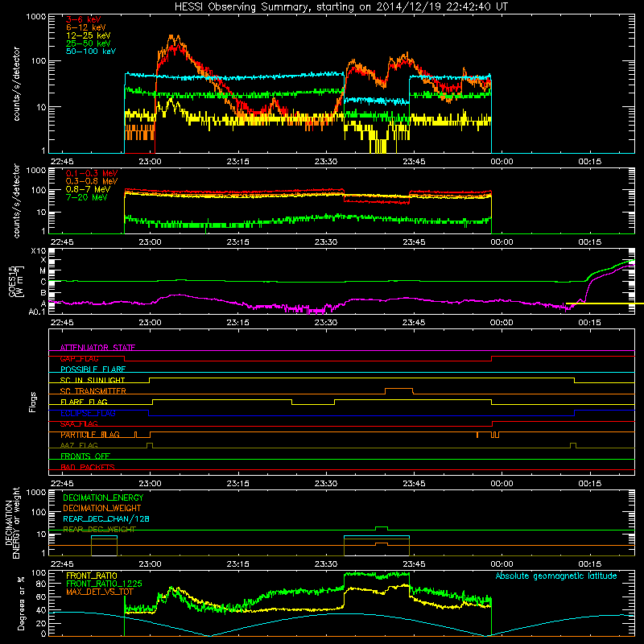This screenshot has width=644, height=644.
Task: Pick the SC_IN_SUNLIGHT flag label
Action: tap(93, 380)
